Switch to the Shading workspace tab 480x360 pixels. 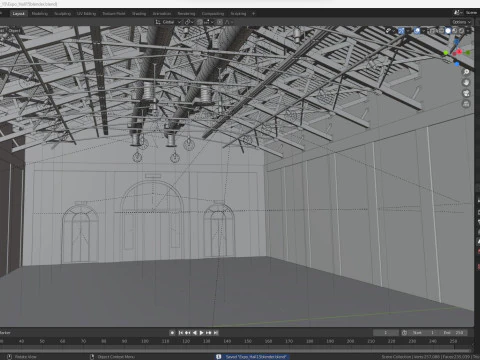(139, 14)
